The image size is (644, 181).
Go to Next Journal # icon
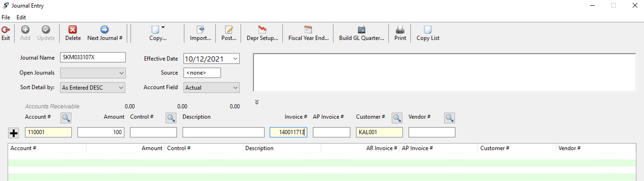(105, 30)
